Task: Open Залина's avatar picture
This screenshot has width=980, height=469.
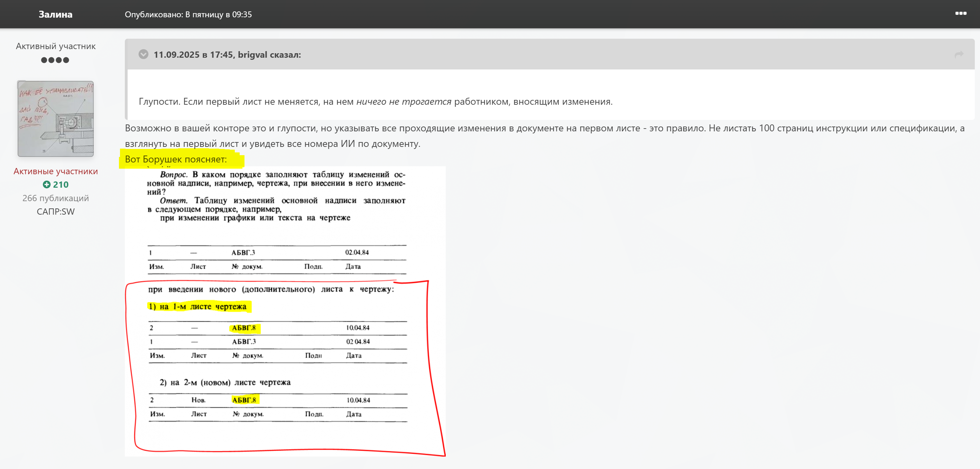Action: 56,119
